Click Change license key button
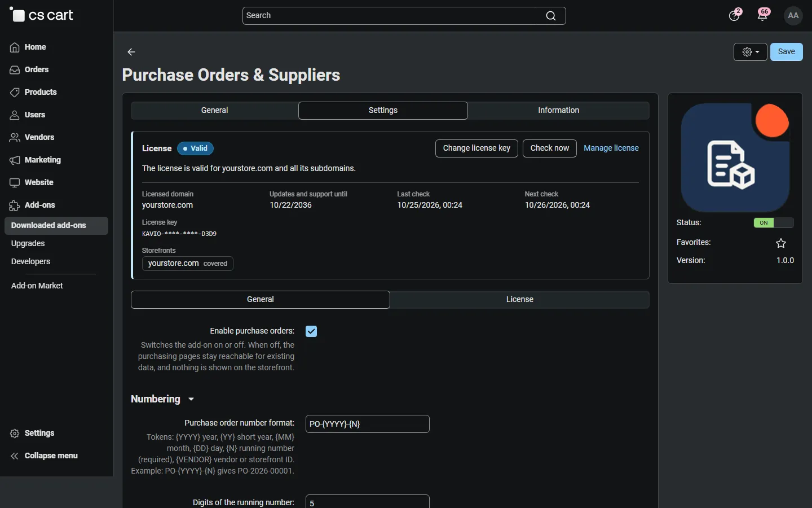The width and height of the screenshot is (812, 508). [x=476, y=148]
